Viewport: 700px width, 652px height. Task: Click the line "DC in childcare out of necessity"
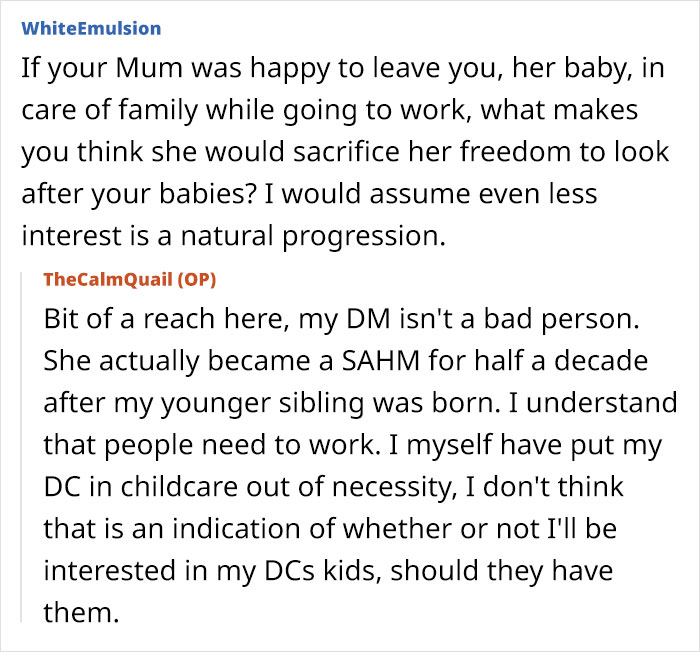tap(333, 488)
